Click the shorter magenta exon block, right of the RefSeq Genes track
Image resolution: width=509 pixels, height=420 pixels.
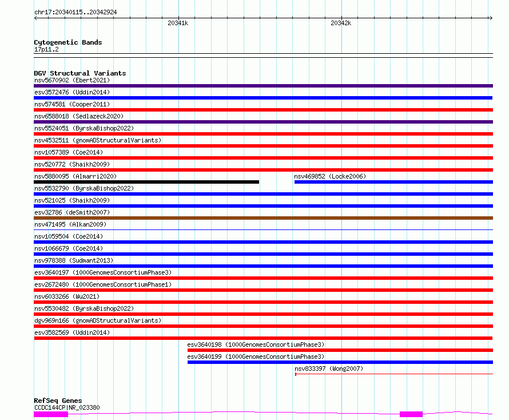[x=411, y=414]
